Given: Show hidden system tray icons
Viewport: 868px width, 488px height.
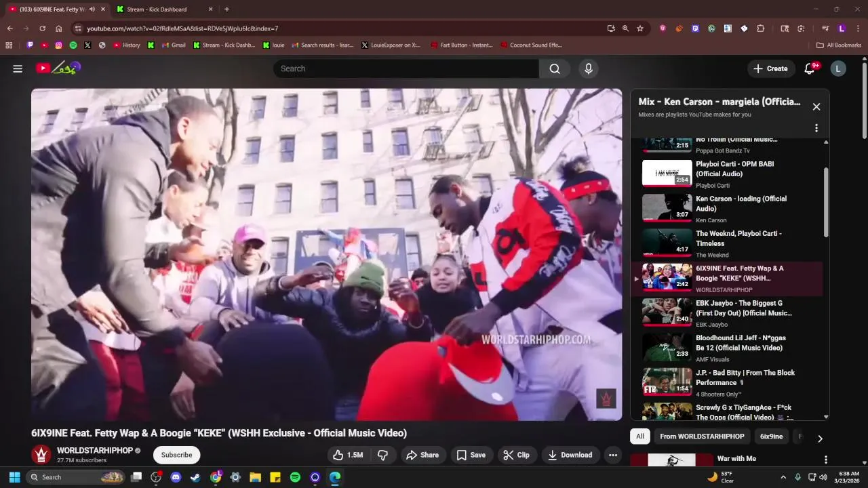Looking at the screenshot, I should click(x=783, y=477).
